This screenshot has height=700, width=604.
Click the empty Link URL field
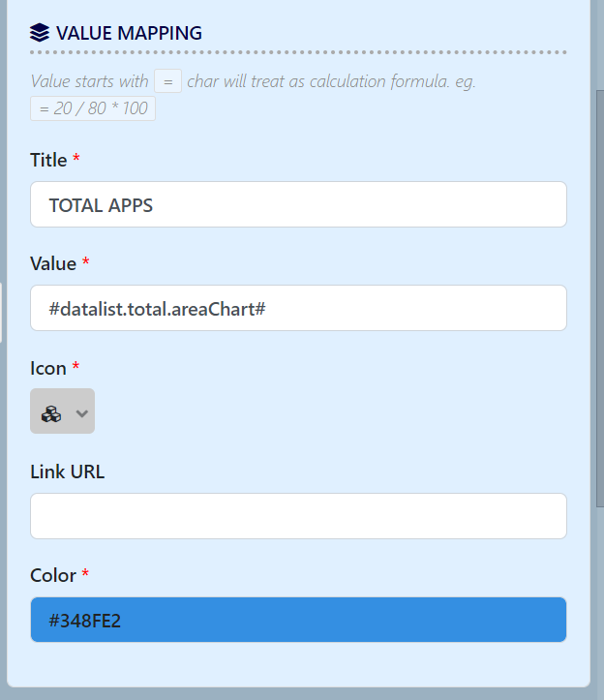click(x=298, y=516)
